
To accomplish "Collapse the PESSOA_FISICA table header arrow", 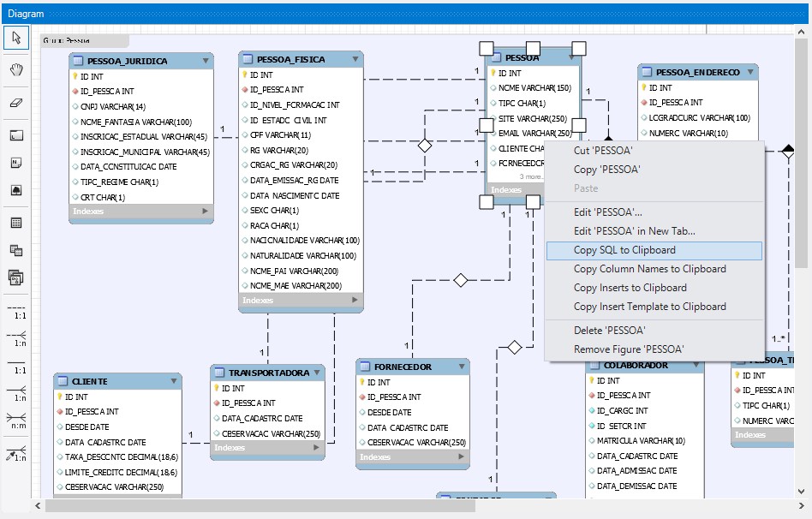I will [355, 59].
